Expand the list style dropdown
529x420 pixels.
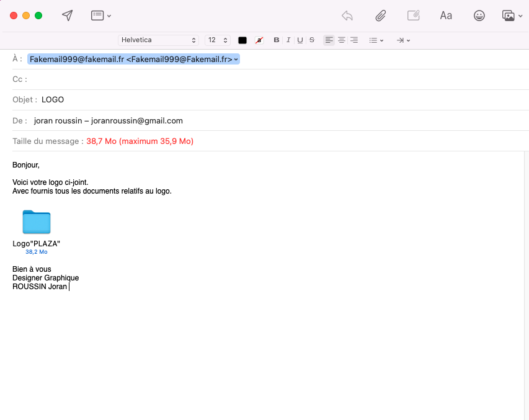pos(376,40)
